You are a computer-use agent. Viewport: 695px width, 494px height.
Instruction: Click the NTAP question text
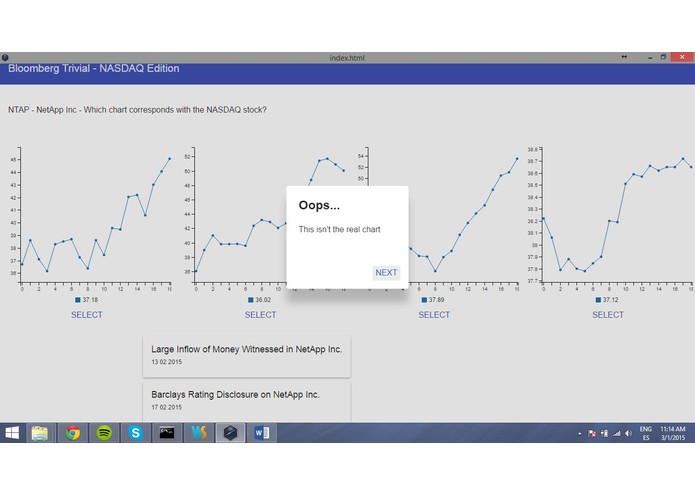coord(137,110)
